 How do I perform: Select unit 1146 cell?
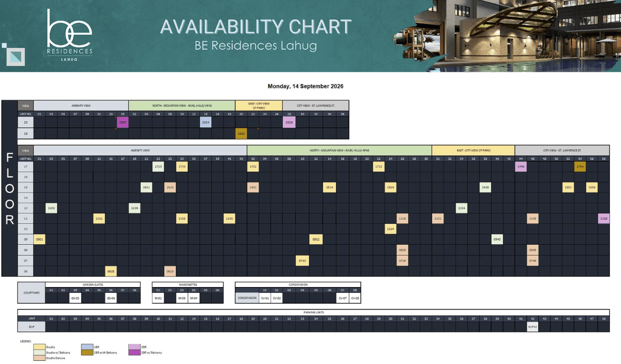[x=533, y=219]
